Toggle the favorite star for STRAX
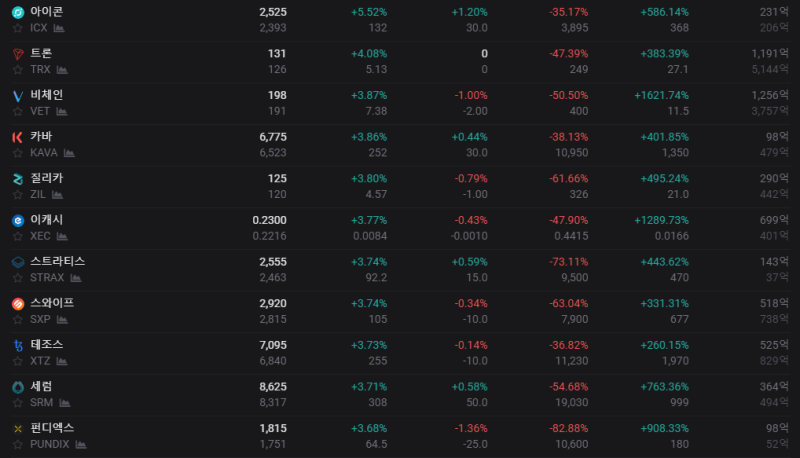800x458 pixels. tap(18, 278)
